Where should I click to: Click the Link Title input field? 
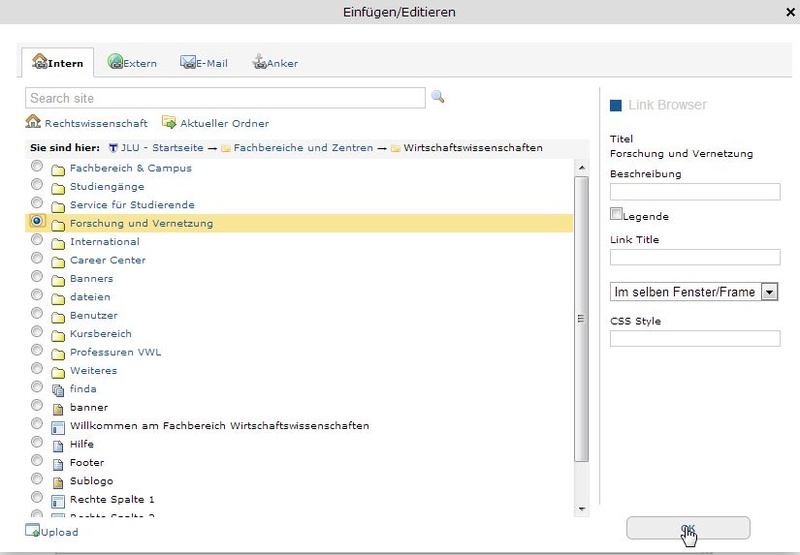[695, 257]
